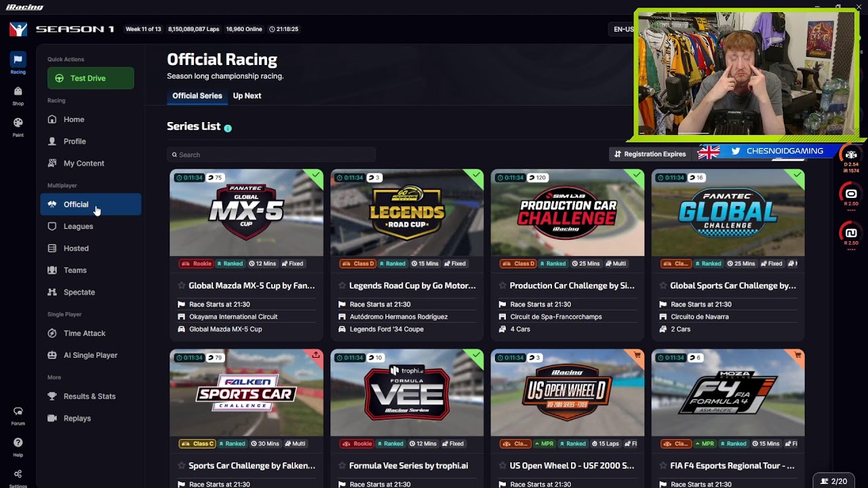
Task: Switch to the Up Next tab
Action: [x=247, y=96]
